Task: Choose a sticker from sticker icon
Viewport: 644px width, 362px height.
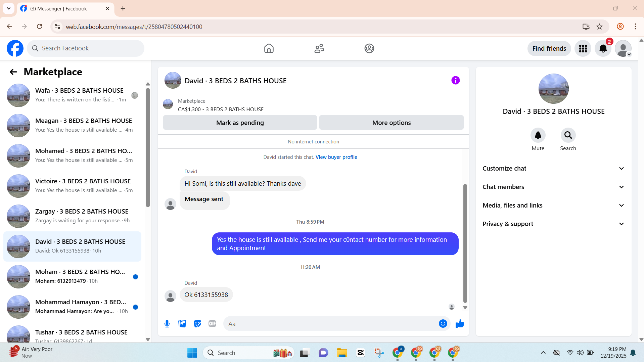Action: pyautogui.click(x=197, y=324)
